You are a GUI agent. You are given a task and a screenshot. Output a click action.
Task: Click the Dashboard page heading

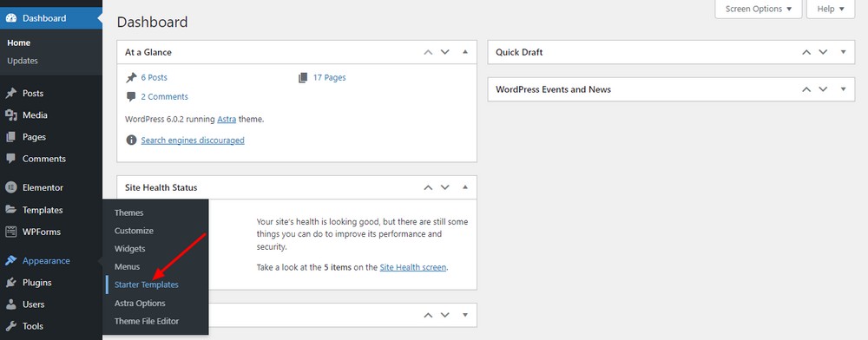point(152,22)
